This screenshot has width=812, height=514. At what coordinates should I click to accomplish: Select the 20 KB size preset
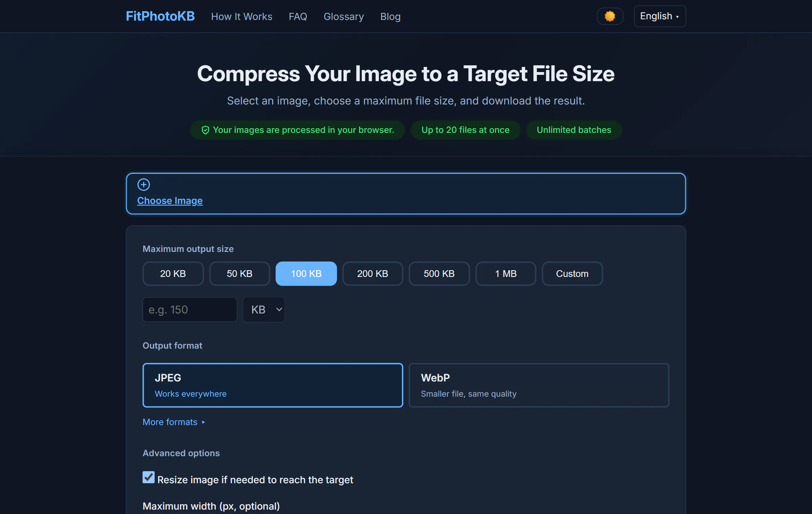point(173,274)
